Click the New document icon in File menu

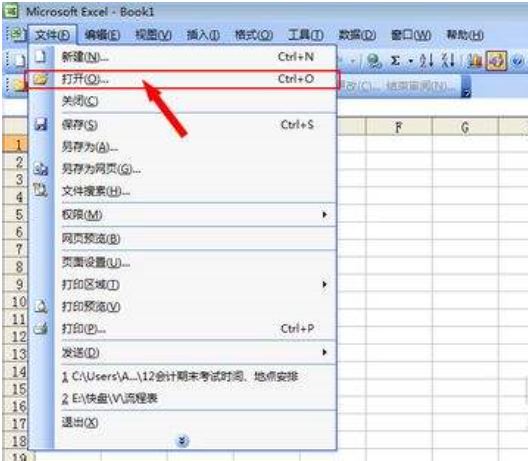coord(40,56)
